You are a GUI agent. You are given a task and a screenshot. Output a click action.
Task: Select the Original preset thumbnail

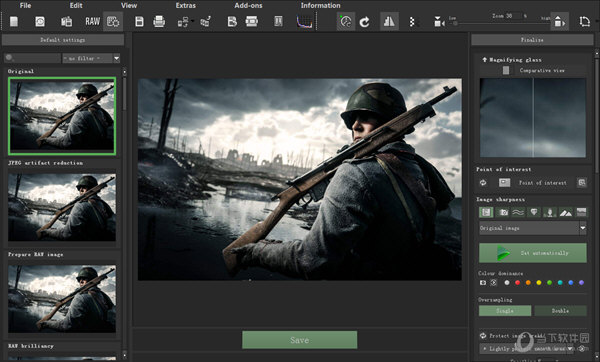pyautogui.click(x=62, y=116)
